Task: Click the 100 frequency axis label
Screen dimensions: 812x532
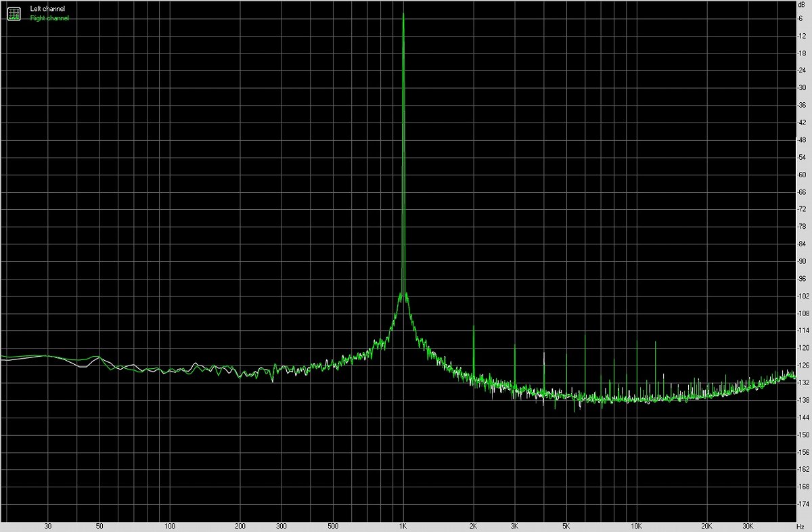Action: (x=170, y=526)
